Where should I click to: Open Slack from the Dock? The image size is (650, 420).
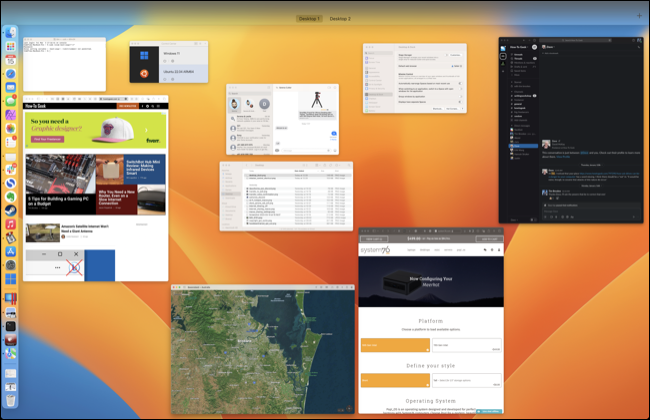coord(10,170)
